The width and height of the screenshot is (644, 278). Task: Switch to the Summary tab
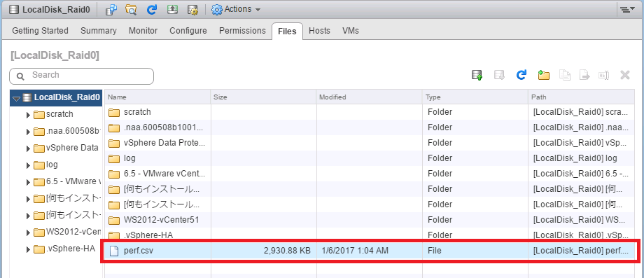click(x=99, y=31)
